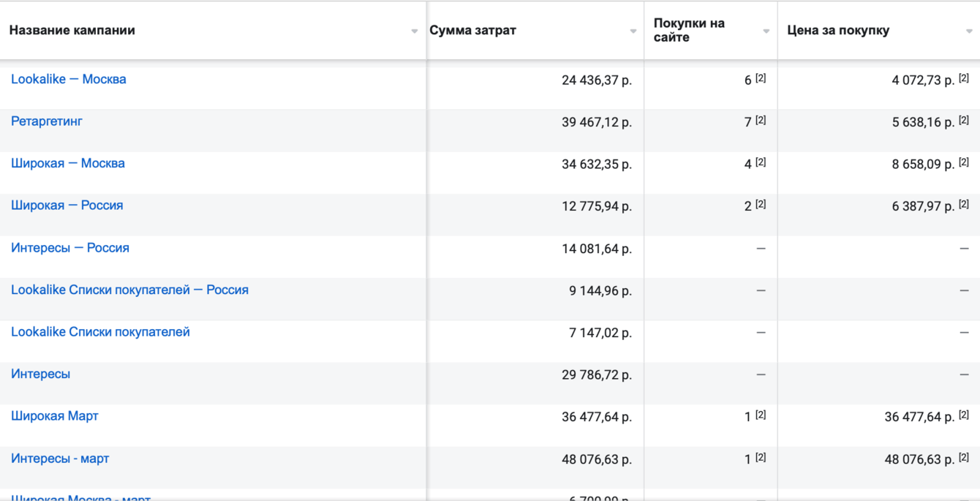
Task: Open the Ретаргетинг campaign
Action: (x=47, y=121)
